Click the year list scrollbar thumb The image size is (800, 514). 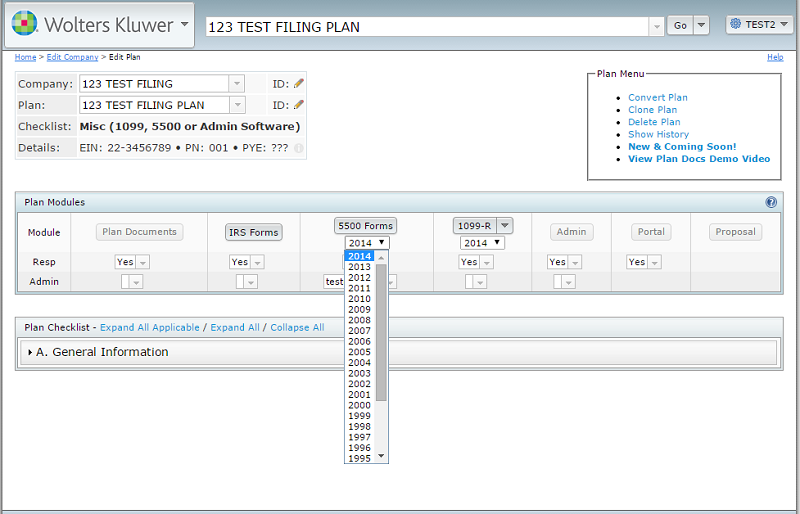[x=381, y=332]
